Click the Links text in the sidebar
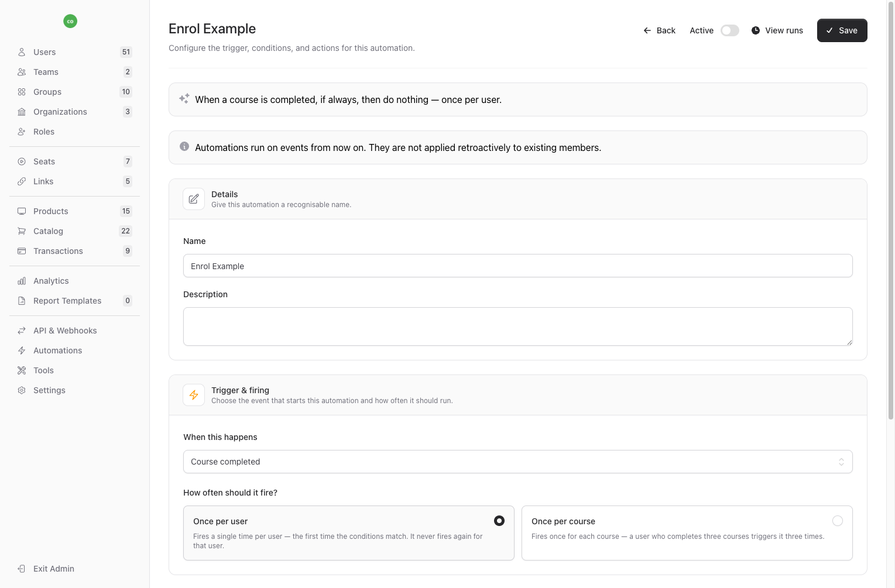 43,181
